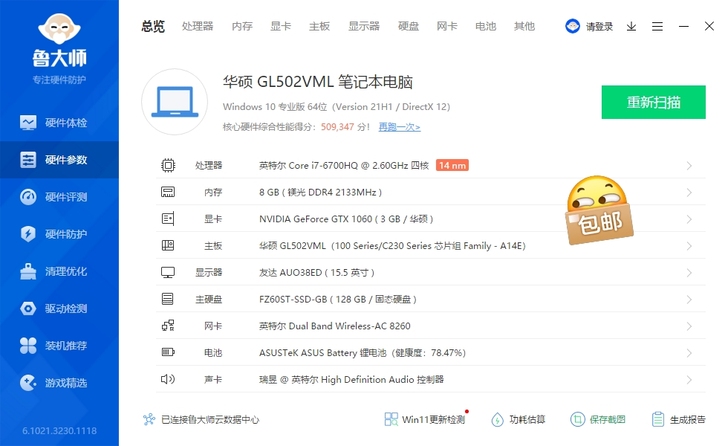The height and width of the screenshot is (446, 728).
Task: Click the network icon in 网卡 row
Action: [x=168, y=326]
